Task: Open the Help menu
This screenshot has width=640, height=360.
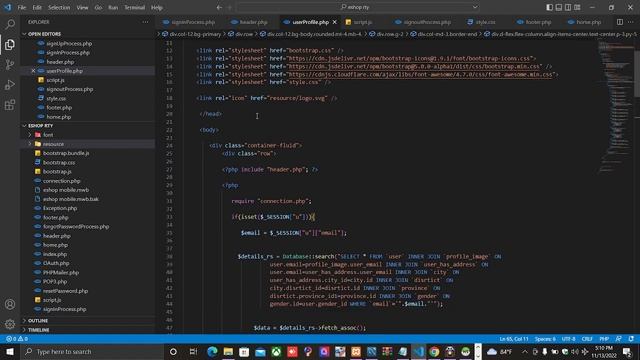Action: tap(157, 7)
